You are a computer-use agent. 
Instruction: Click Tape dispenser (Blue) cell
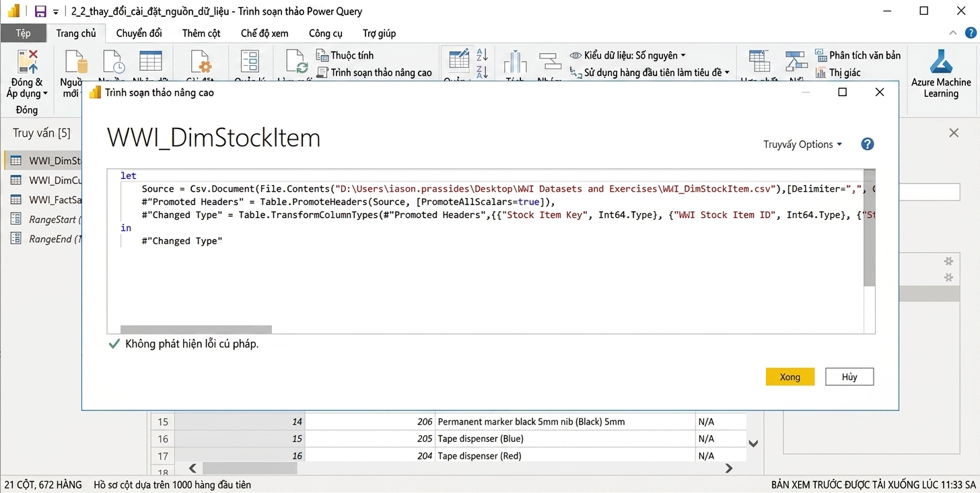[x=565, y=439]
